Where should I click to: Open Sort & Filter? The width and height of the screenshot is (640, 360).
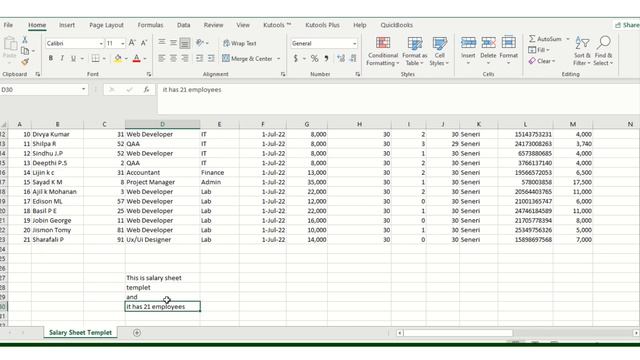tap(582, 51)
